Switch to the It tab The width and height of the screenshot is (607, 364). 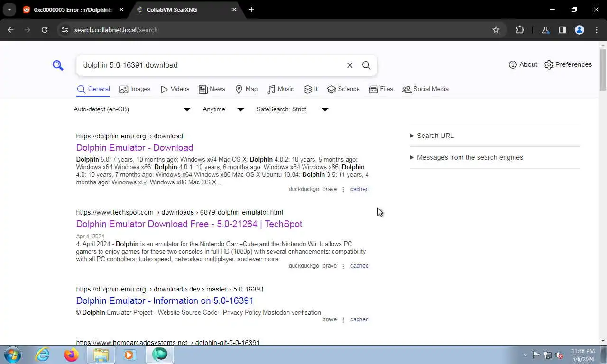coord(311,89)
